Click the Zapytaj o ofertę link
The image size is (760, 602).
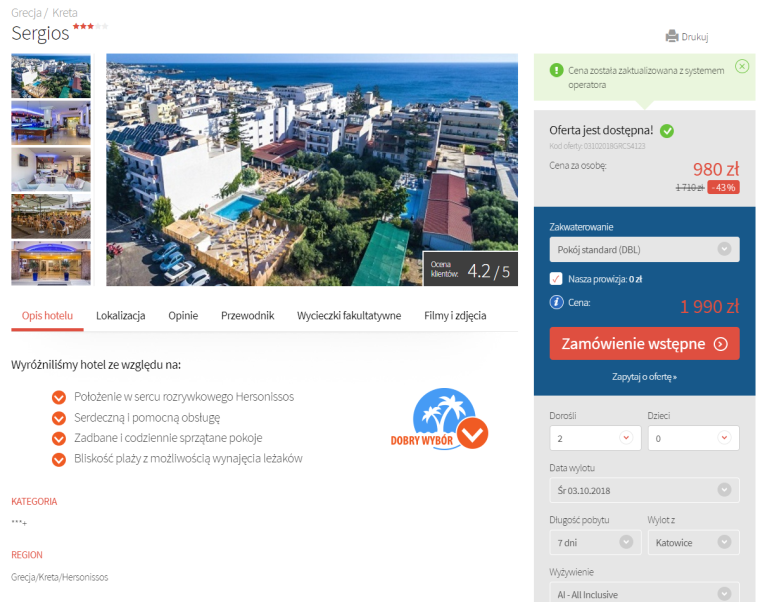[x=644, y=377]
